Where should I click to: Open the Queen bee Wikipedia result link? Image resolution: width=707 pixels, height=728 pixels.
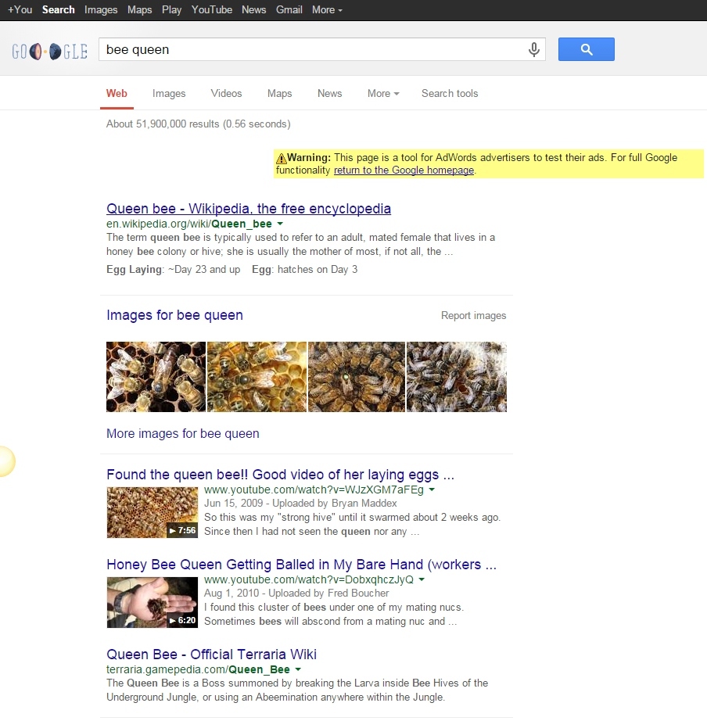click(x=249, y=209)
